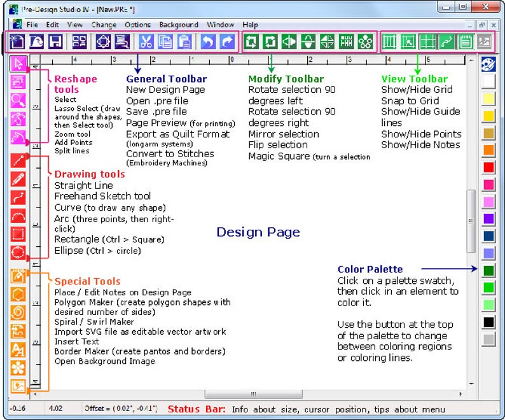Click the Import SVG file icon
This screenshot has height=420, width=505.
(18, 331)
